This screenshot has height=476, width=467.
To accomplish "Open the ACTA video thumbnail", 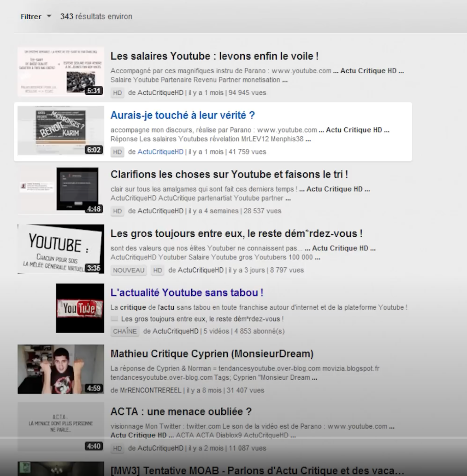I will (61, 427).
